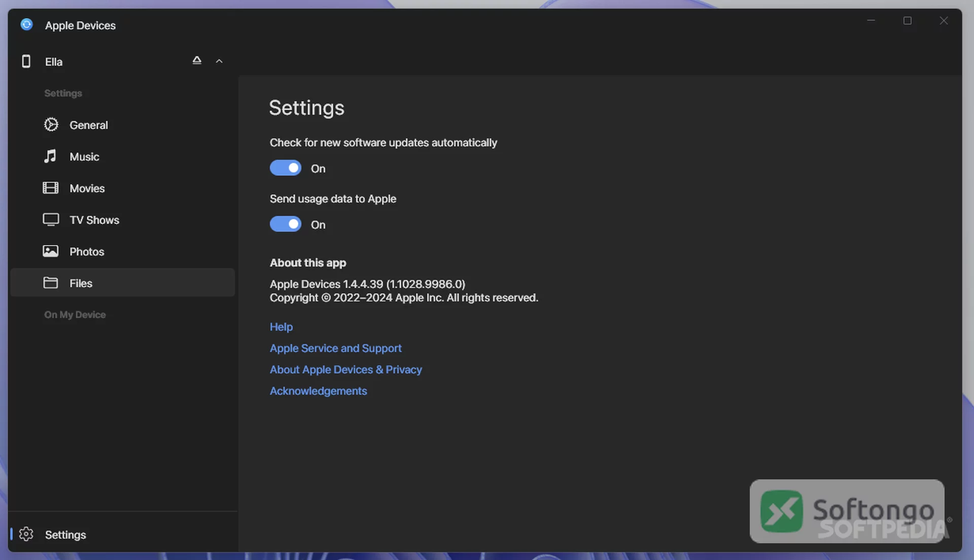The width and height of the screenshot is (974, 560).
Task: Open Apple Service and Support link
Action: pyautogui.click(x=335, y=348)
